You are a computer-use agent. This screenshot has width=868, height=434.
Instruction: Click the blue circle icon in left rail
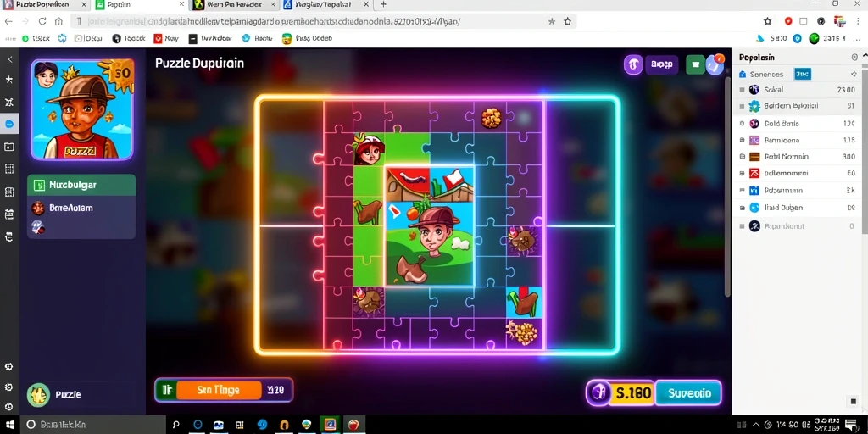point(9,124)
